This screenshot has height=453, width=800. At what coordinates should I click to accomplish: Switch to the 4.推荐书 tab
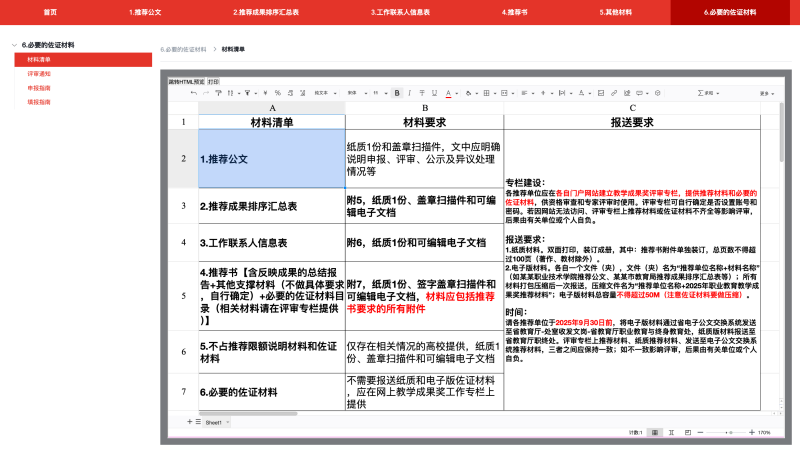pyautogui.click(x=514, y=11)
